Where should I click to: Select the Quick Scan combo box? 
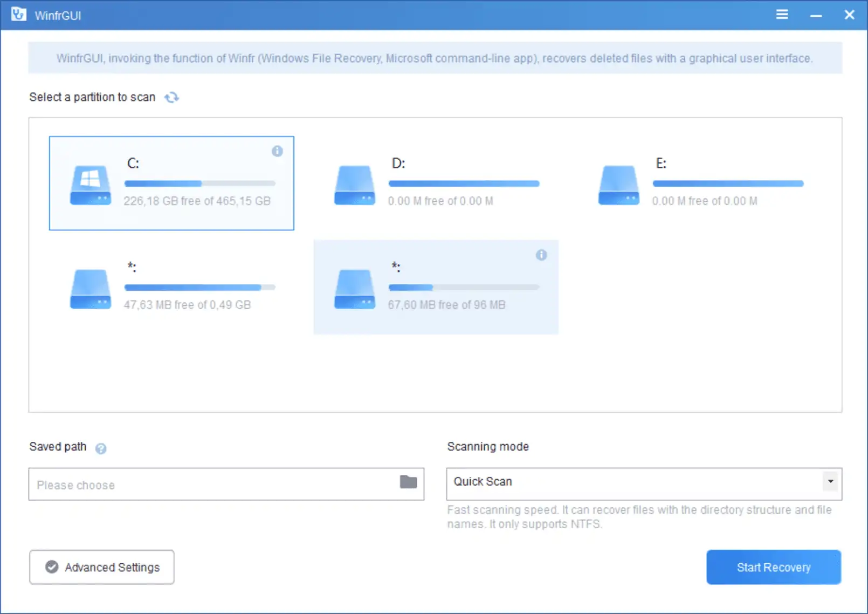pos(644,484)
